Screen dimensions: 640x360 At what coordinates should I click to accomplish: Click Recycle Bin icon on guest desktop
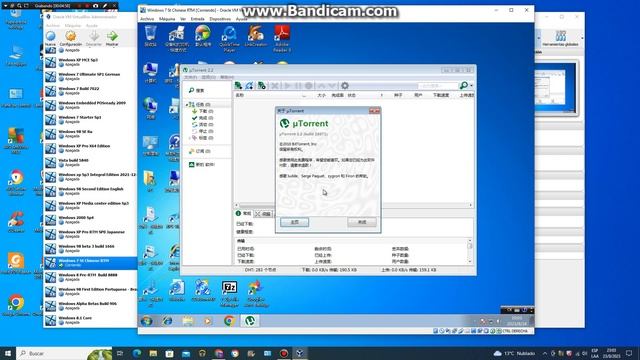151,36
